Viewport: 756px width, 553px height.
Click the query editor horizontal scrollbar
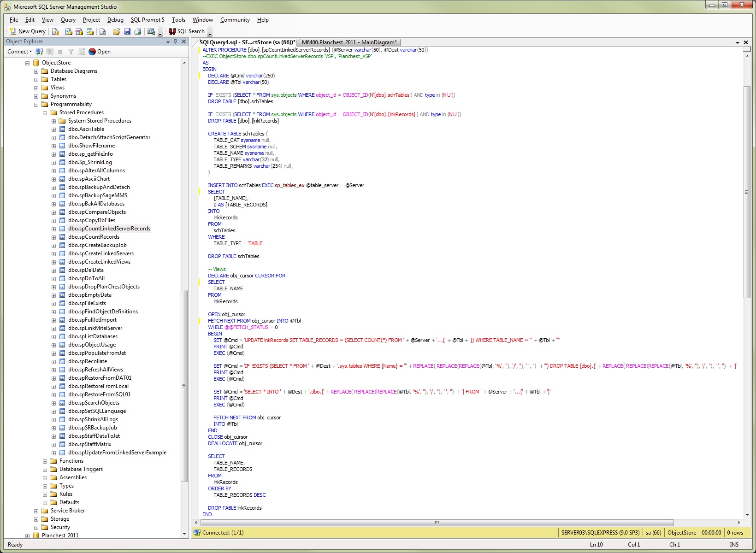point(437,523)
